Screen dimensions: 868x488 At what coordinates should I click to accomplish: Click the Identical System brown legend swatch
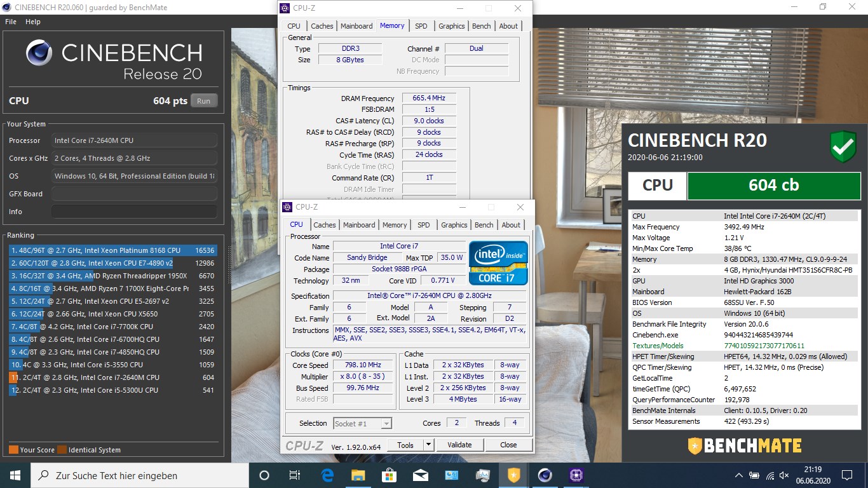(x=62, y=450)
